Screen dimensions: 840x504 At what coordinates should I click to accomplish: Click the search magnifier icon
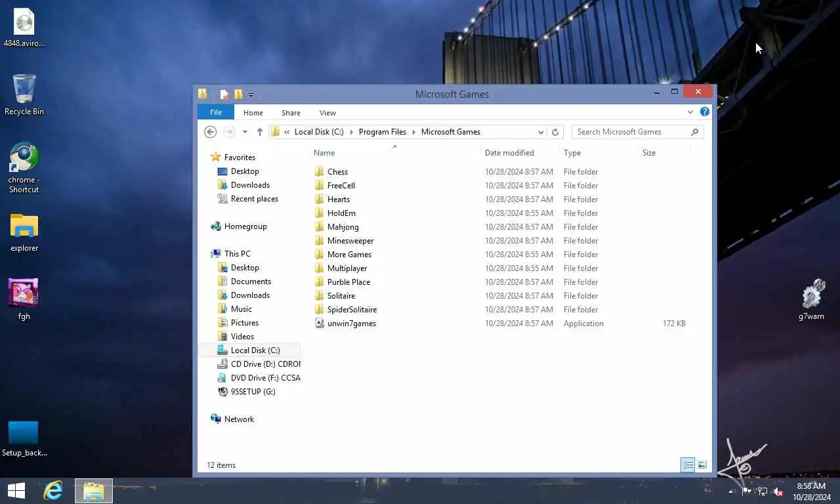[694, 132]
